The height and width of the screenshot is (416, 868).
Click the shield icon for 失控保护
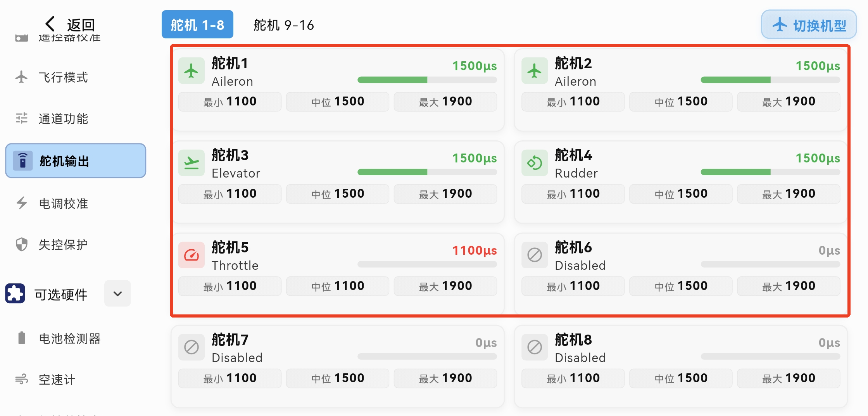coord(22,245)
